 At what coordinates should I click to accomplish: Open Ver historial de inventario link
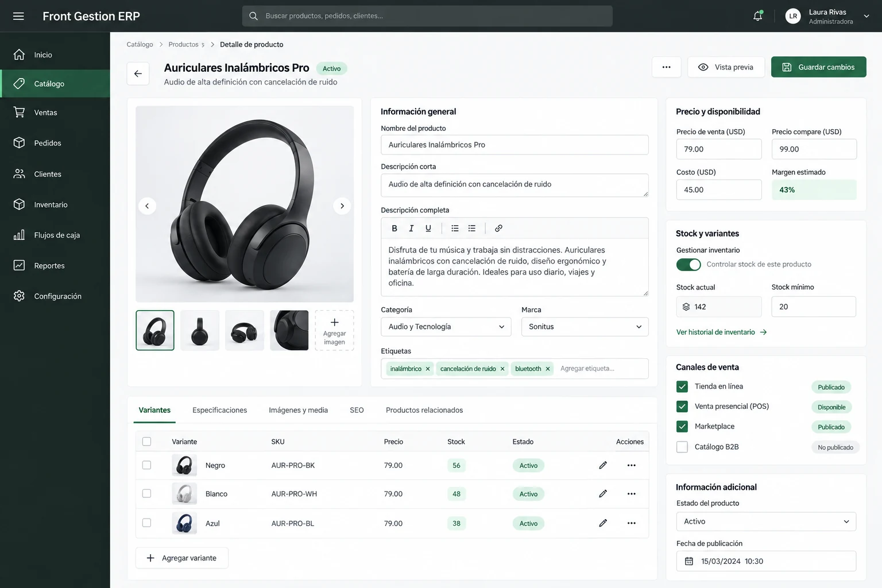(721, 332)
